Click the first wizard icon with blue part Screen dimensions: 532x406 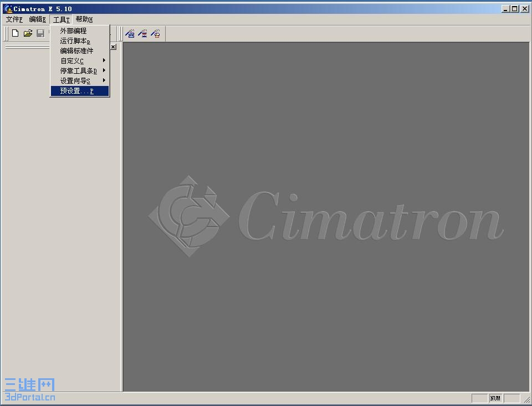130,34
